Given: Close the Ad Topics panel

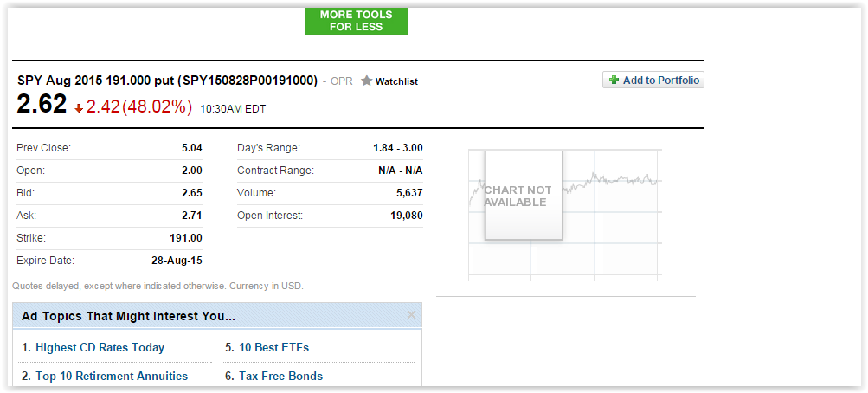Looking at the screenshot, I should [411, 315].
